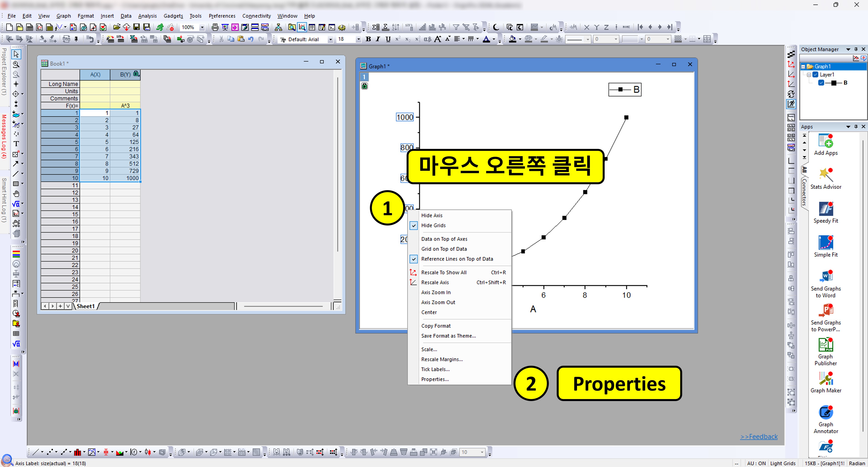Select the Text tool in the left toolbar

pyautogui.click(x=16, y=144)
